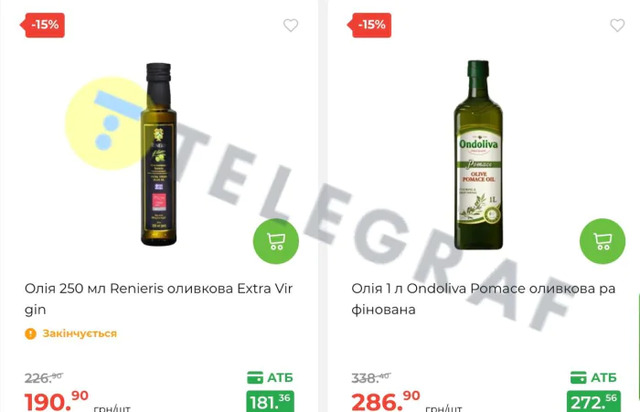Add Renieris olive oil to favorites (heart)
The width and height of the screenshot is (640, 412).
(291, 25)
